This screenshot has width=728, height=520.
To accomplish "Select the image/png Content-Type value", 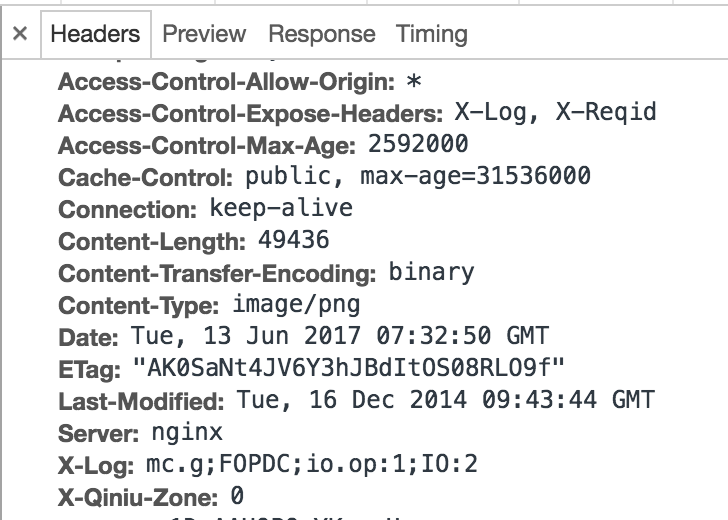I will click(296, 305).
